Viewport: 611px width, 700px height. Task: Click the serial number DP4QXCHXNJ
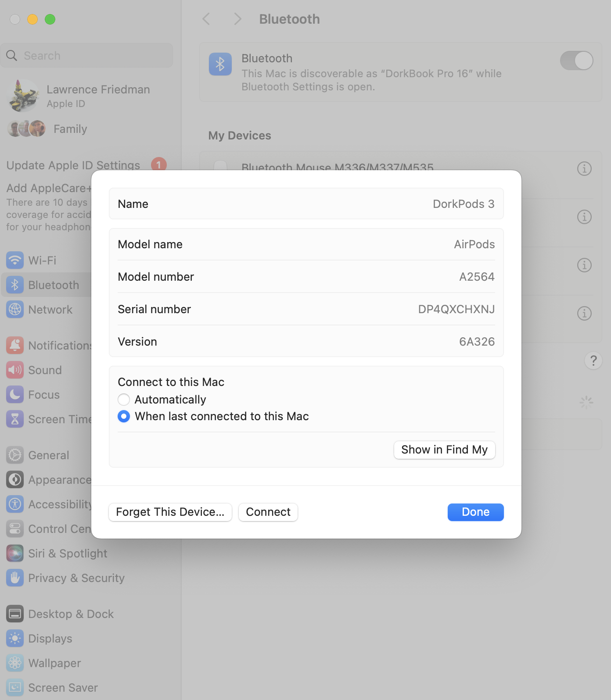[456, 309]
